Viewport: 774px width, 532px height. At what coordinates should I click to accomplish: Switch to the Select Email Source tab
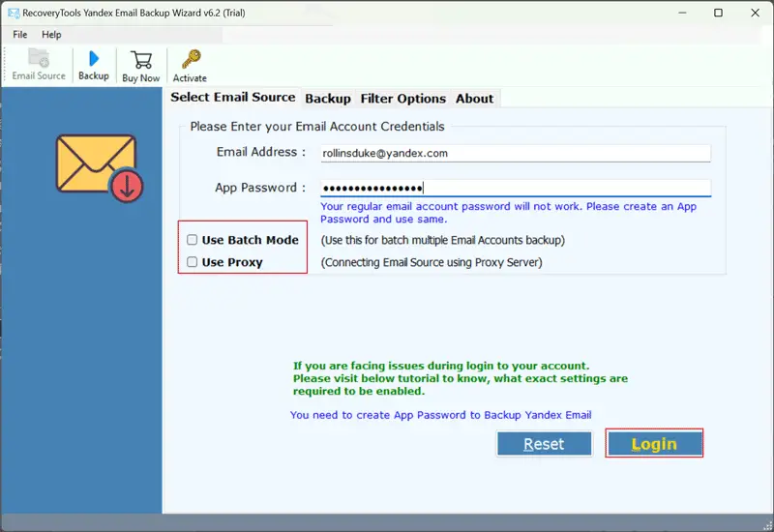click(233, 98)
